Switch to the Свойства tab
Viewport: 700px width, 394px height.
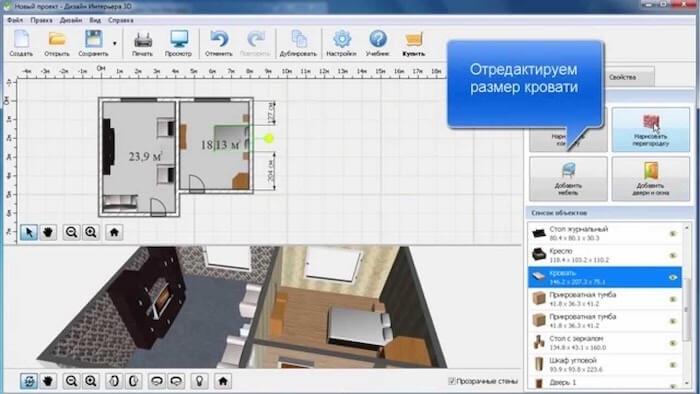622,77
